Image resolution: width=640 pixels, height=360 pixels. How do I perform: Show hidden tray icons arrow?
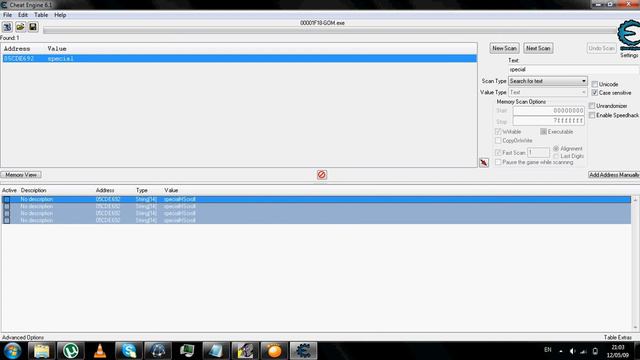(561, 351)
